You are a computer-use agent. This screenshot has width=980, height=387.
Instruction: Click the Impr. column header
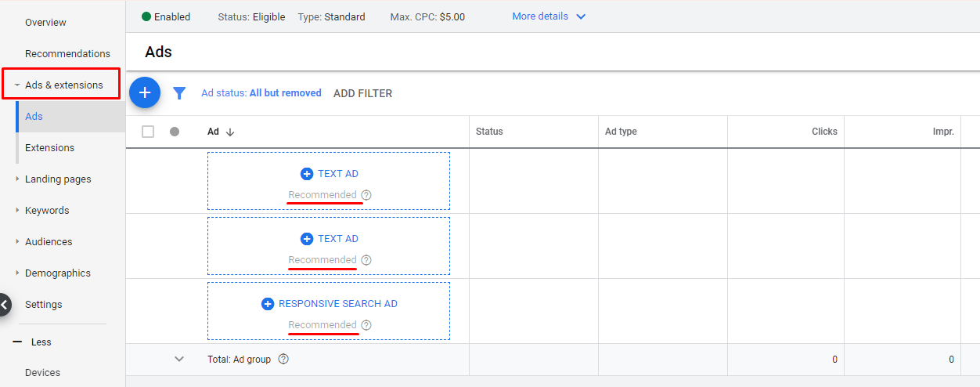943,132
